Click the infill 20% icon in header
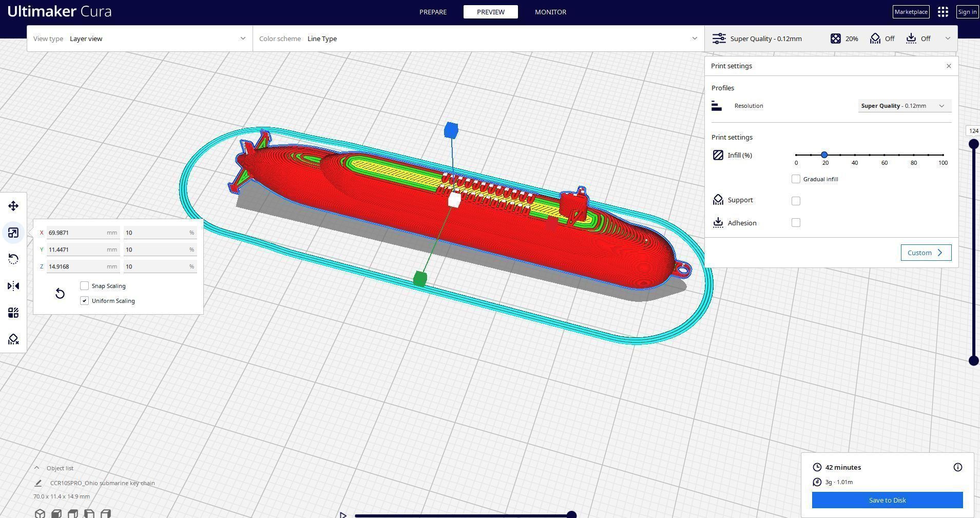 point(836,39)
